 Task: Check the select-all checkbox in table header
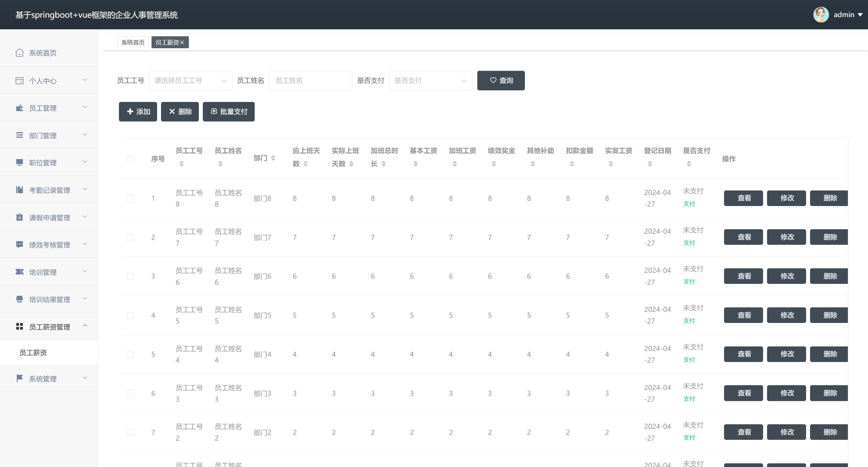pos(130,159)
